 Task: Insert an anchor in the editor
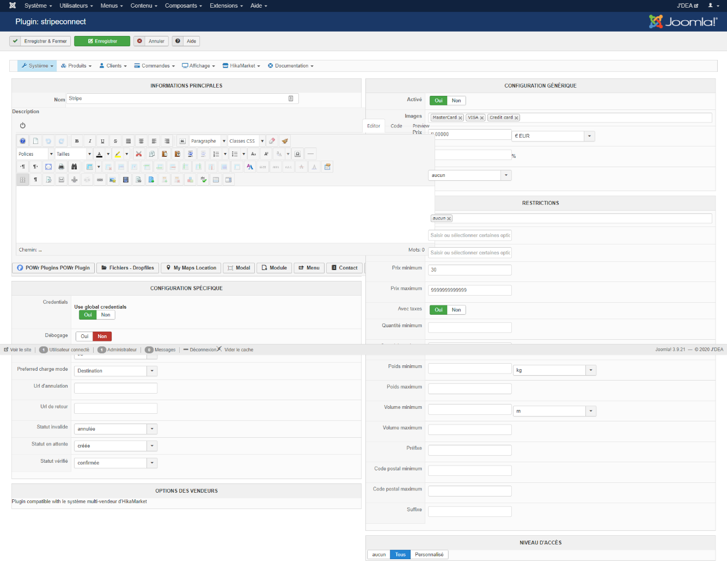pyautogui.click(x=74, y=180)
